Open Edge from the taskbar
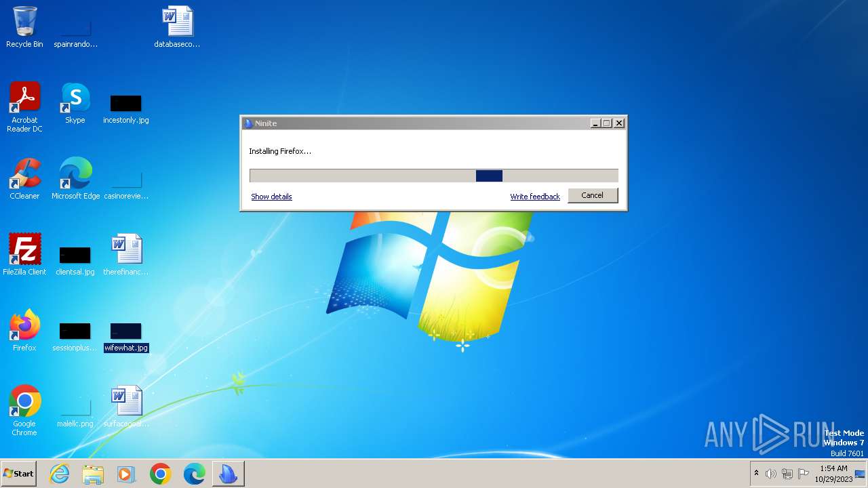 pyautogui.click(x=194, y=474)
